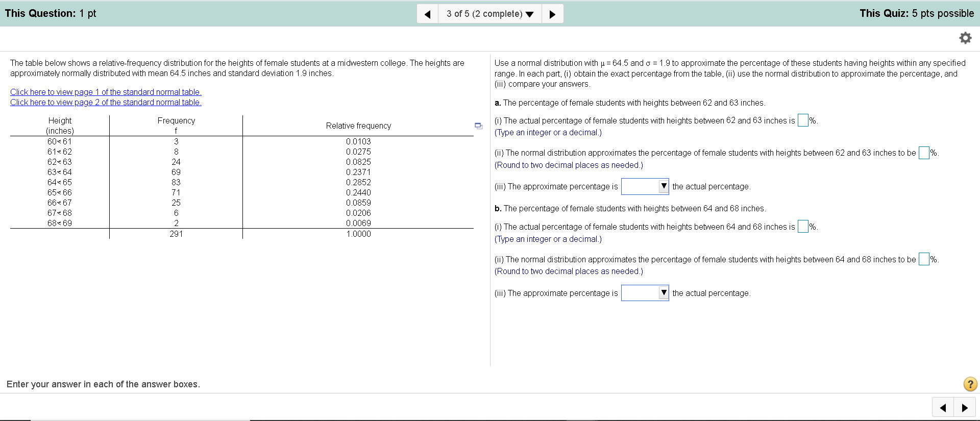Image resolution: width=980 pixels, height=421 pixels.
Task: Select the height row 60<61
Action: point(60,141)
